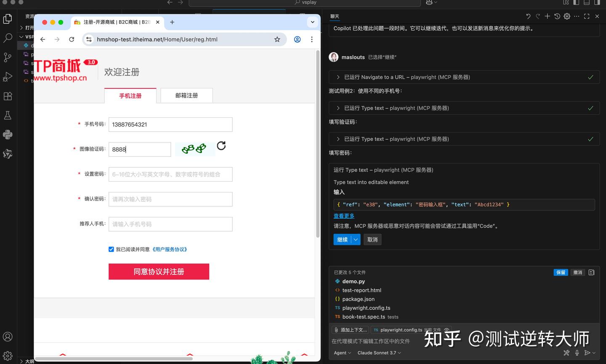Open a new browser tab

pos(172,22)
